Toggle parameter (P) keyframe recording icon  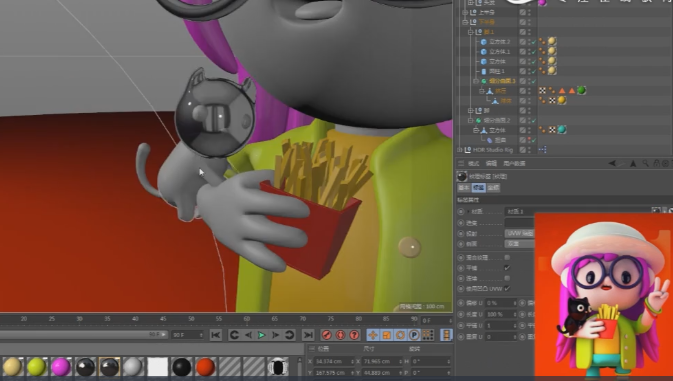pyautogui.click(x=414, y=335)
